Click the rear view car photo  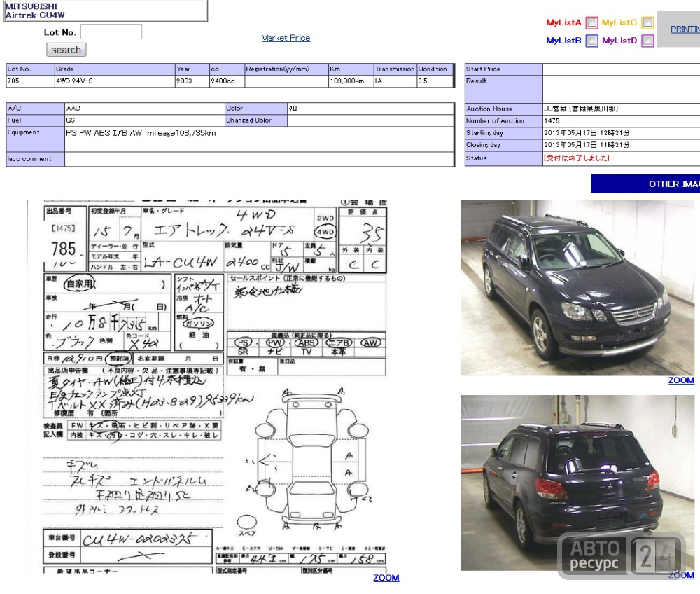click(x=577, y=483)
